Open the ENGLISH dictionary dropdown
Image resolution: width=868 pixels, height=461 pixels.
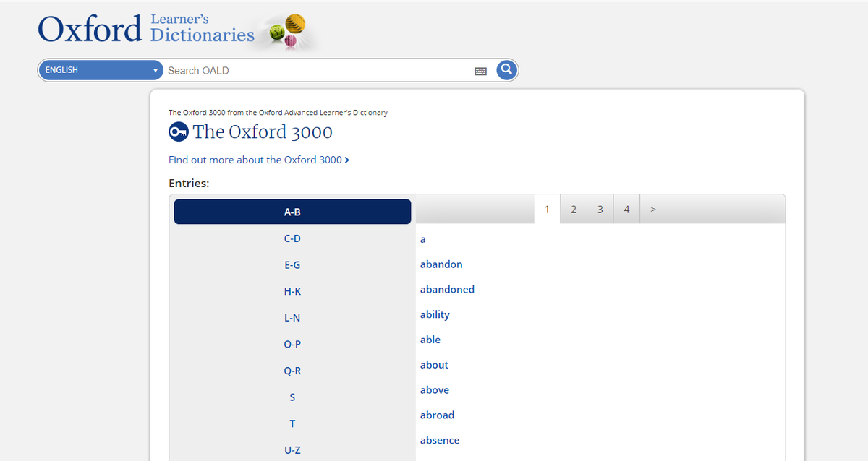click(101, 70)
